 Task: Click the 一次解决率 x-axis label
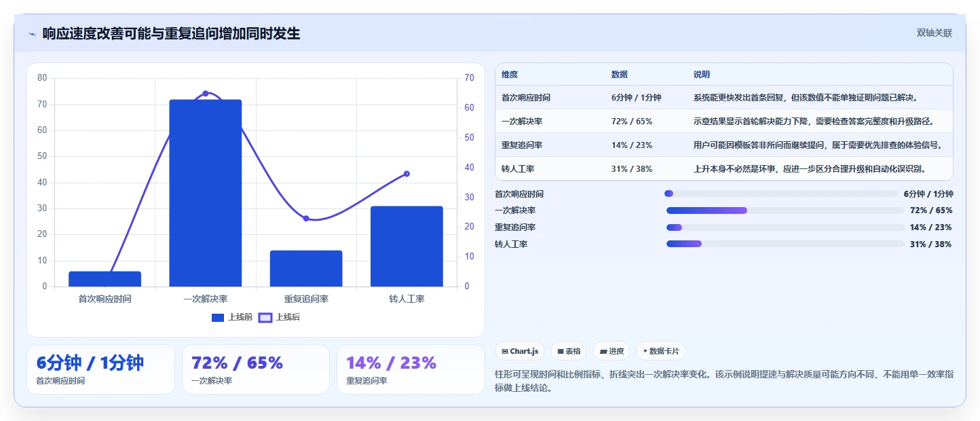pyautogui.click(x=206, y=299)
